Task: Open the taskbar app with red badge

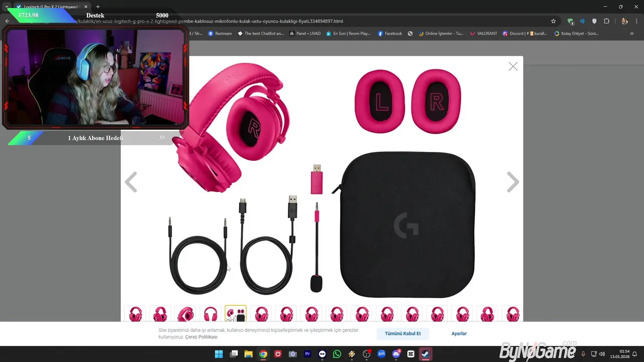Action: click(x=367, y=354)
